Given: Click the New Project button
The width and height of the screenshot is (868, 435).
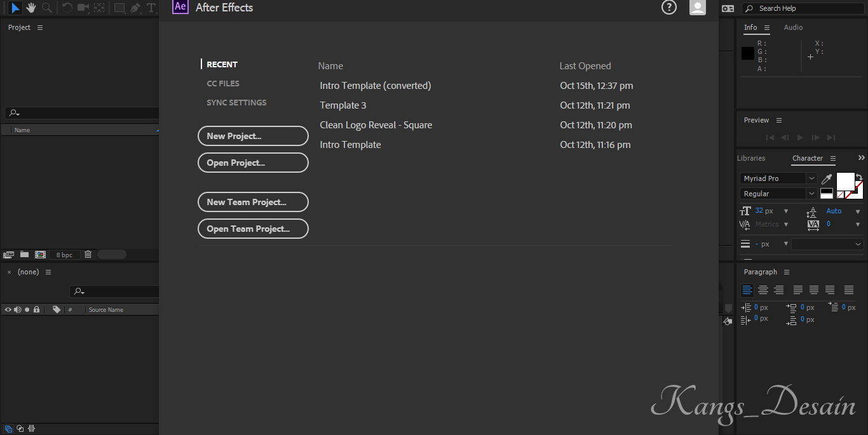Looking at the screenshot, I should click(253, 136).
